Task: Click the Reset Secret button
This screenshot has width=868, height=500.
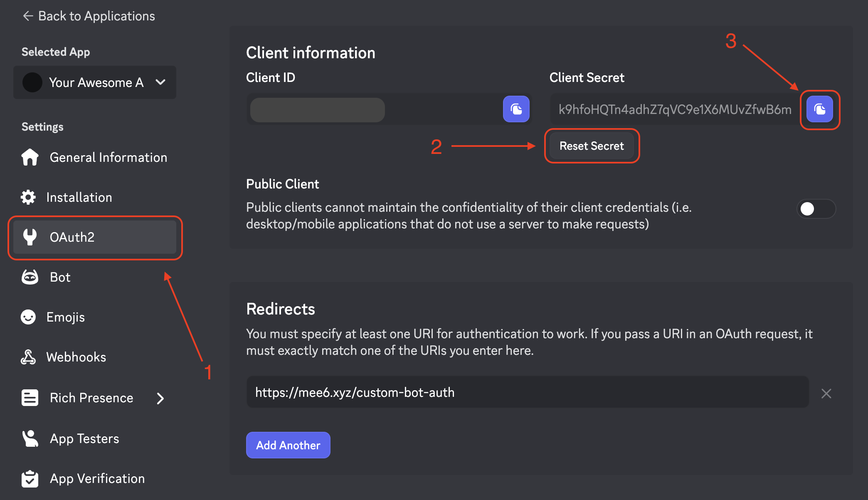Action: [x=592, y=146]
